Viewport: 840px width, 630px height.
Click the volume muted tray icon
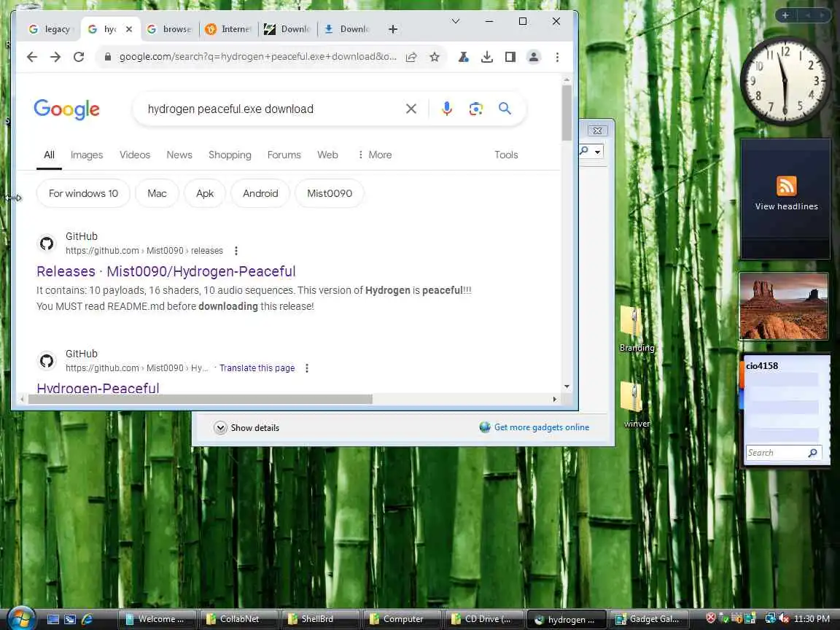pyautogui.click(x=783, y=618)
